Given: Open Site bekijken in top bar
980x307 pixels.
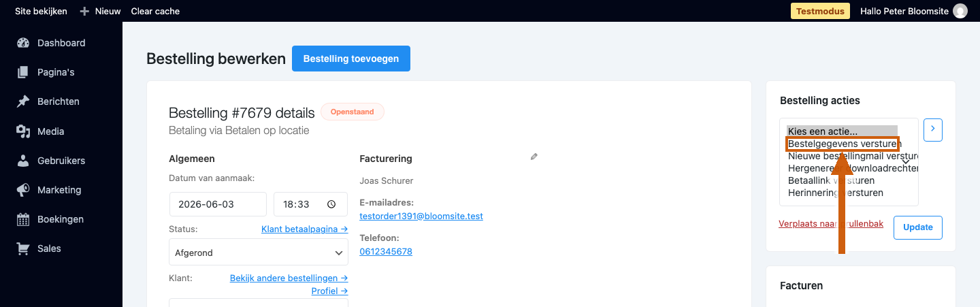Looking at the screenshot, I should [42, 11].
